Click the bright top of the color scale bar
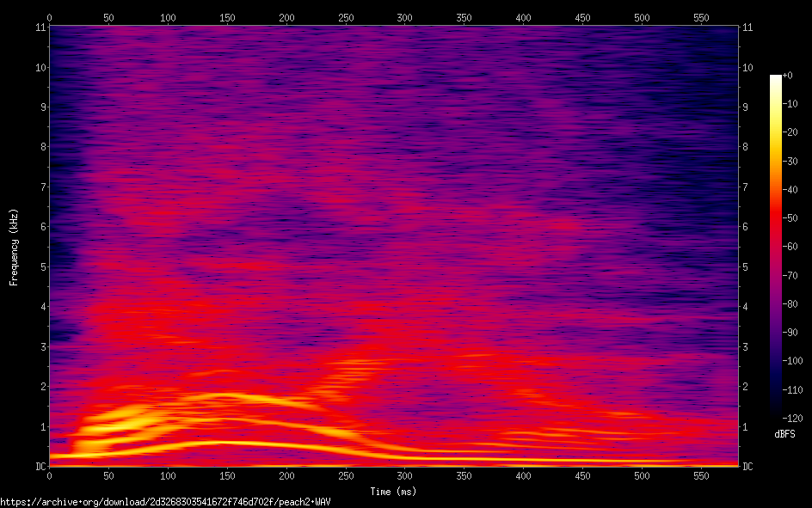This screenshot has width=812, height=508. pos(776,80)
